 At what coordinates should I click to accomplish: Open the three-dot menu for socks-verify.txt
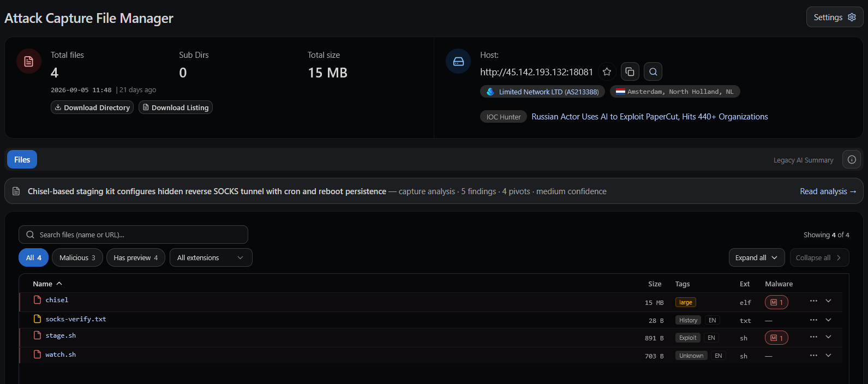(813, 320)
